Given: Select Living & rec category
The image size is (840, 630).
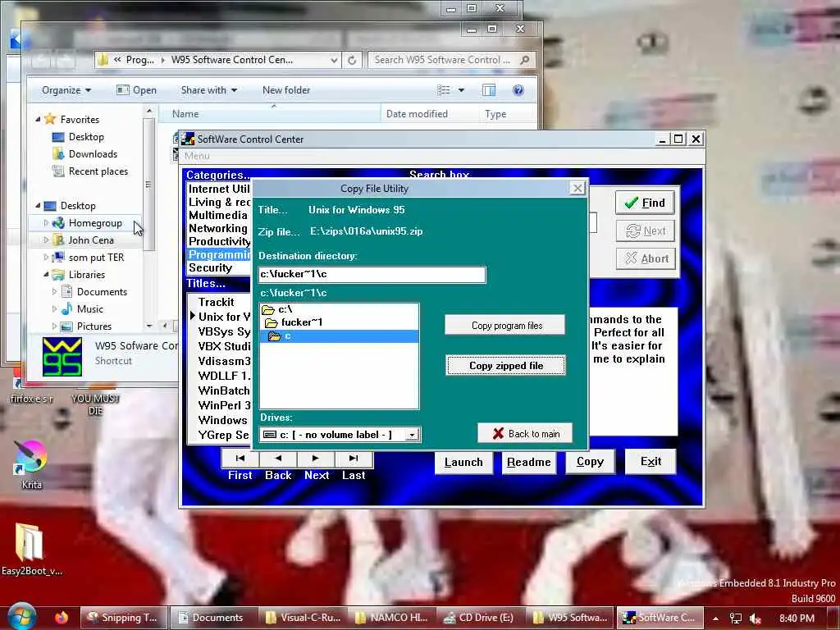Looking at the screenshot, I should click(218, 202).
